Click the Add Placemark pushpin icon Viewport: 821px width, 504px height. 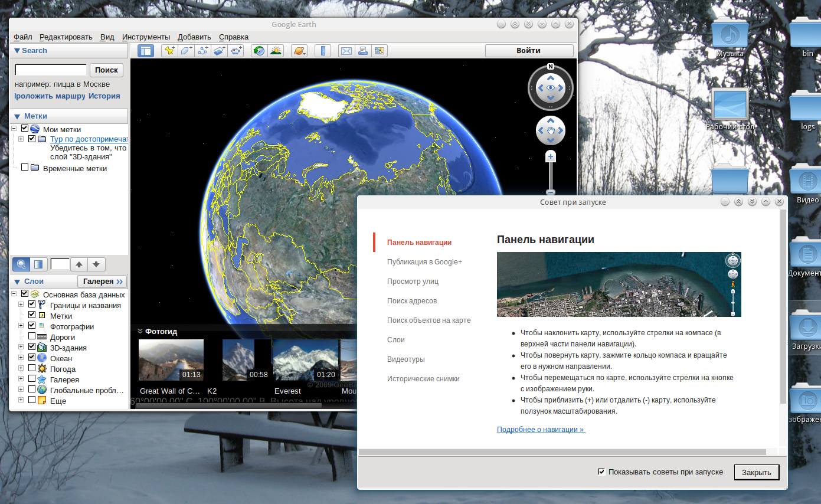coord(169,51)
